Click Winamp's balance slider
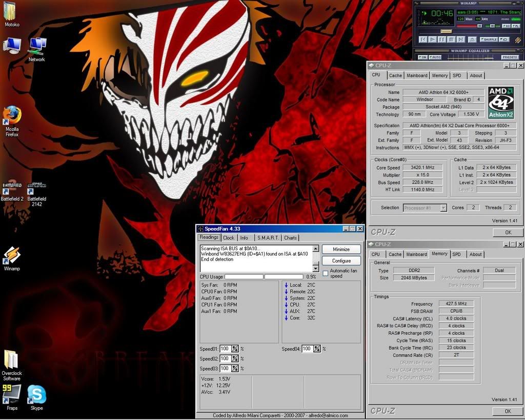This screenshot has width=525, height=420. 492,26
